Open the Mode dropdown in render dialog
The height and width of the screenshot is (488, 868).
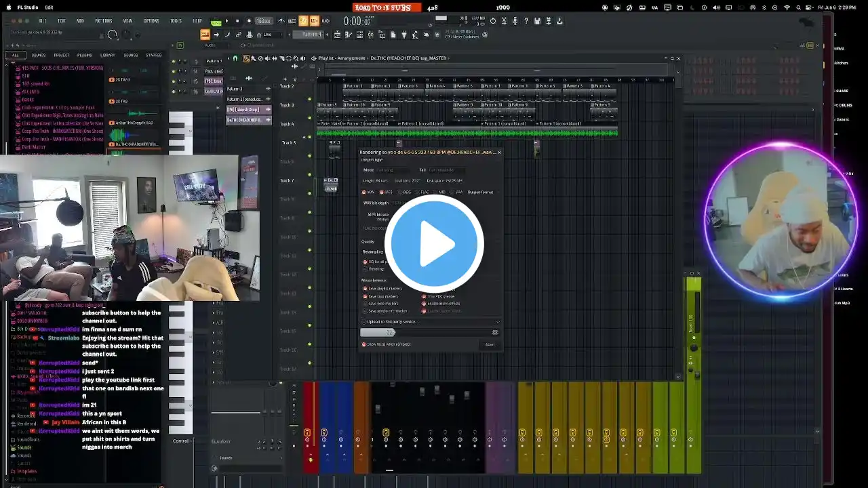392,170
